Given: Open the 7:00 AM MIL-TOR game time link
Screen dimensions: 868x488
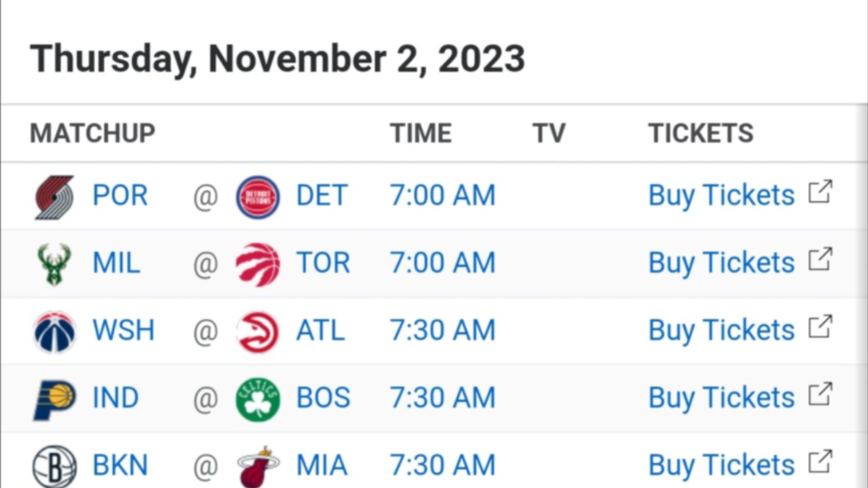Looking at the screenshot, I should coord(443,263).
